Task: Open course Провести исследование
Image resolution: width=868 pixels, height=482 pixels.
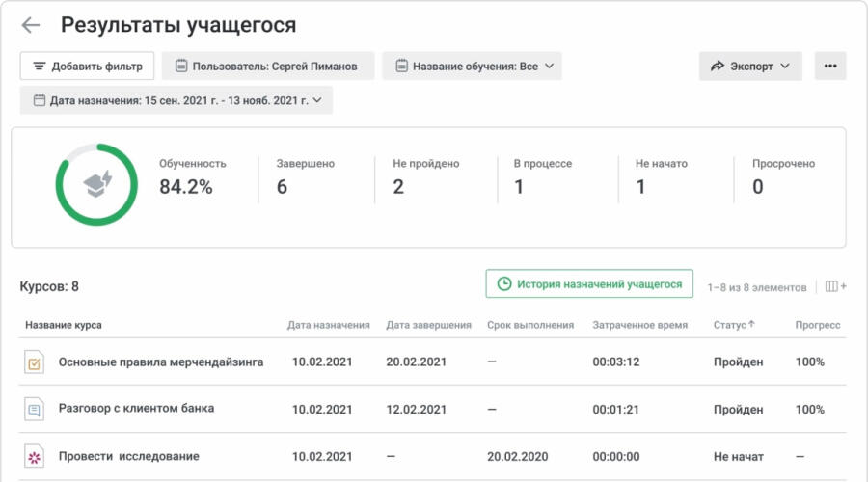Action: [129, 456]
